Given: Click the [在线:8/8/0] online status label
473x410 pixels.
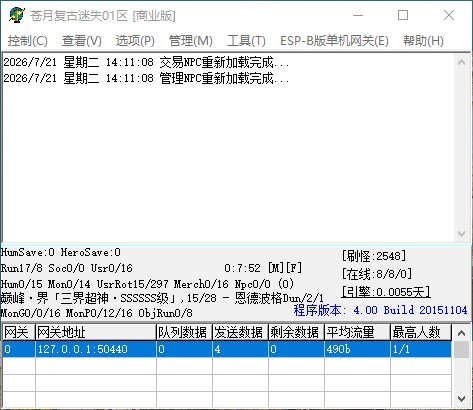Looking at the screenshot, I should pyautogui.click(x=377, y=274).
